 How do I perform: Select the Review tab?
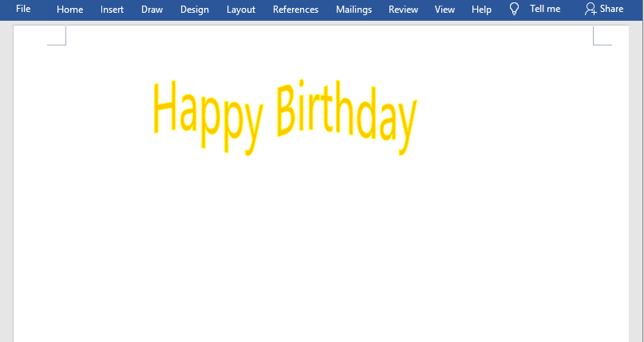pos(403,9)
